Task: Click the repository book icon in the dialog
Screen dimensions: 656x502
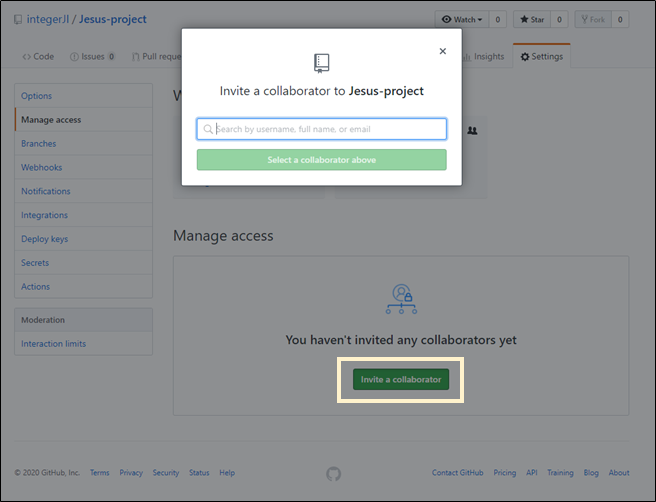Action: 321,63
